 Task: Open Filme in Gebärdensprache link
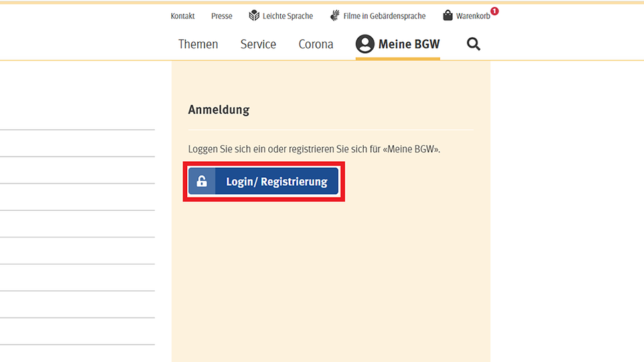[x=384, y=16]
